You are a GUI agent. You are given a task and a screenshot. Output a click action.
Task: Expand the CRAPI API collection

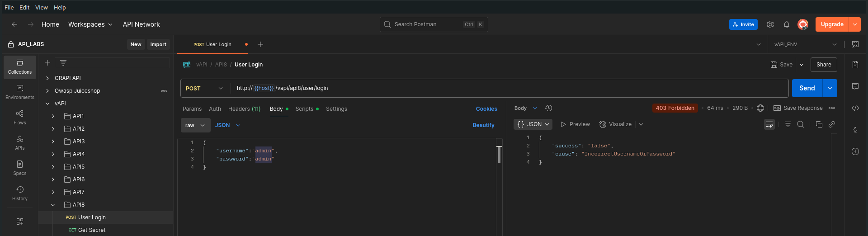pos(47,78)
